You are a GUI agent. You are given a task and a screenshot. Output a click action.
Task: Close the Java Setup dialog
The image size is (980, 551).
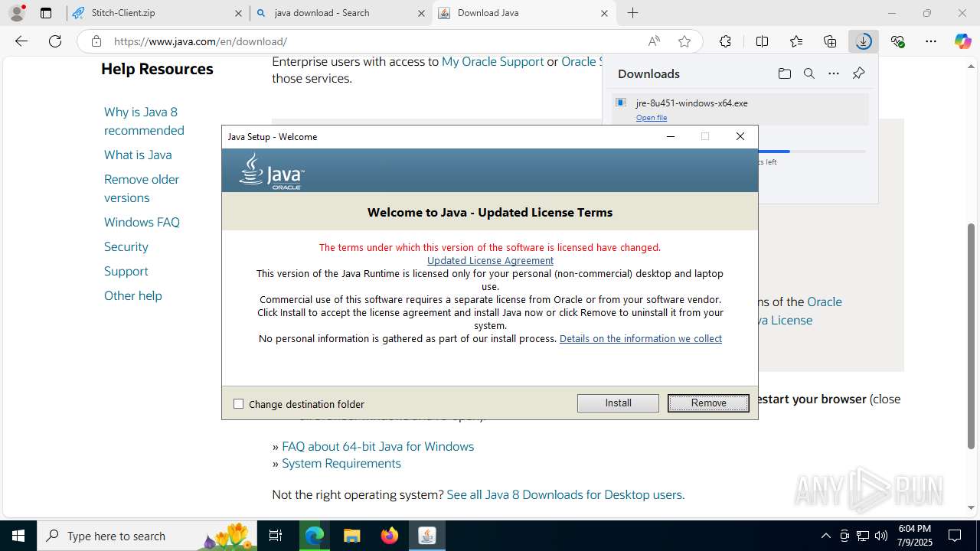click(x=740, y=136)
